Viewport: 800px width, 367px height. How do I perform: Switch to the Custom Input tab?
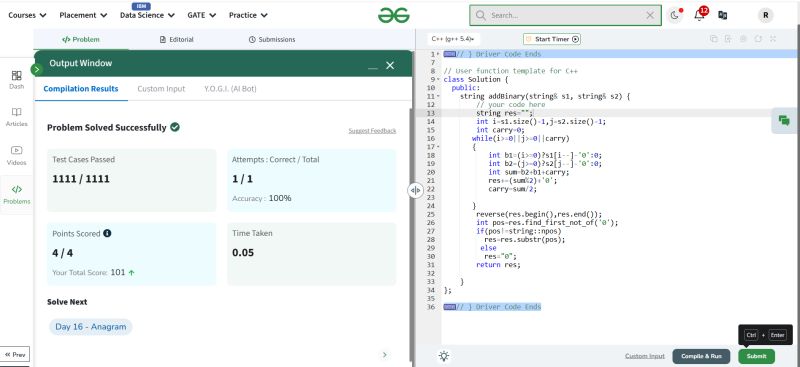coord(161,89)
